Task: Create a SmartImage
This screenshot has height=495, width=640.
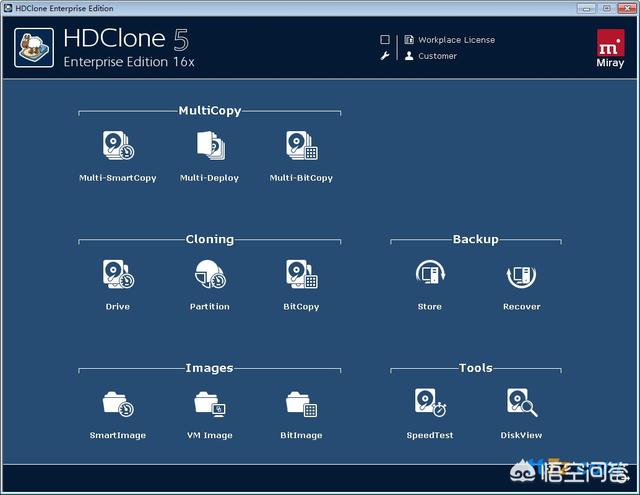Action: coord(118,404)
